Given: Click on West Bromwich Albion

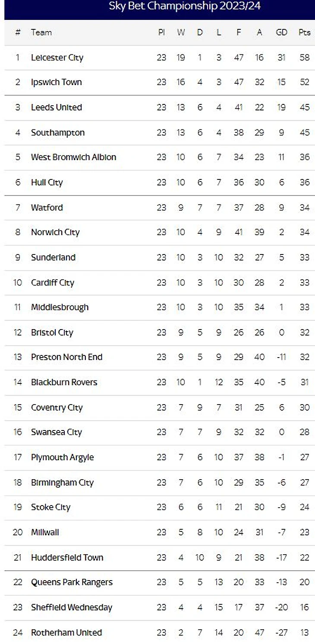Looking at the screenshot, I should 73,157.
